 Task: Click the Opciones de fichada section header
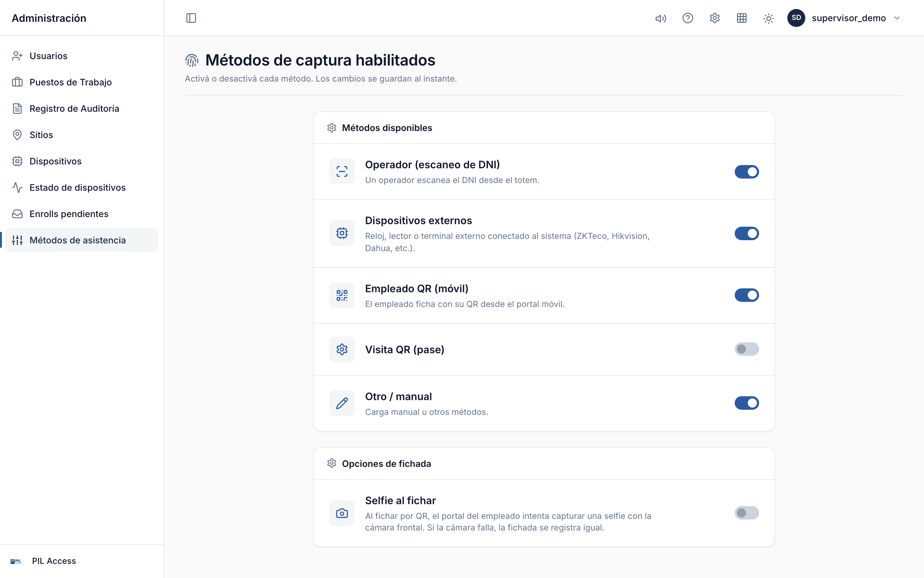(x=386, y=464)
